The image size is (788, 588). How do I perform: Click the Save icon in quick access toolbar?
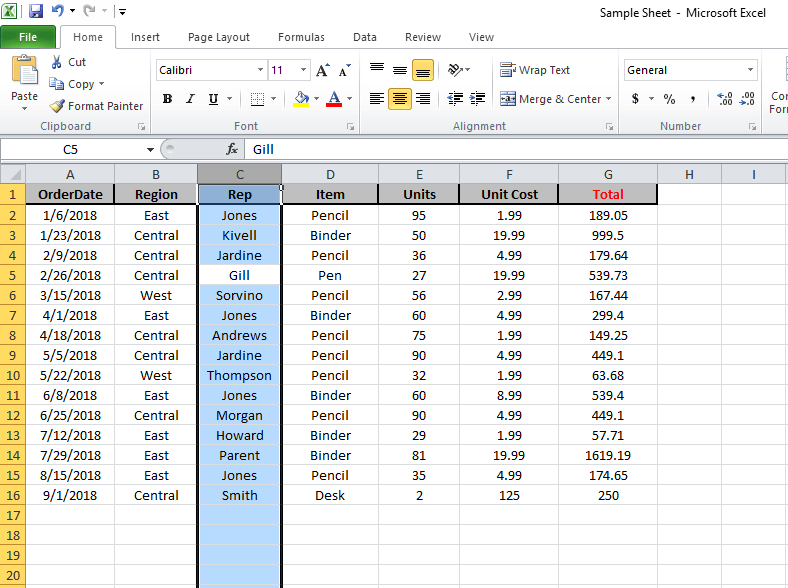pyautogui.click(x=36, y=11)
